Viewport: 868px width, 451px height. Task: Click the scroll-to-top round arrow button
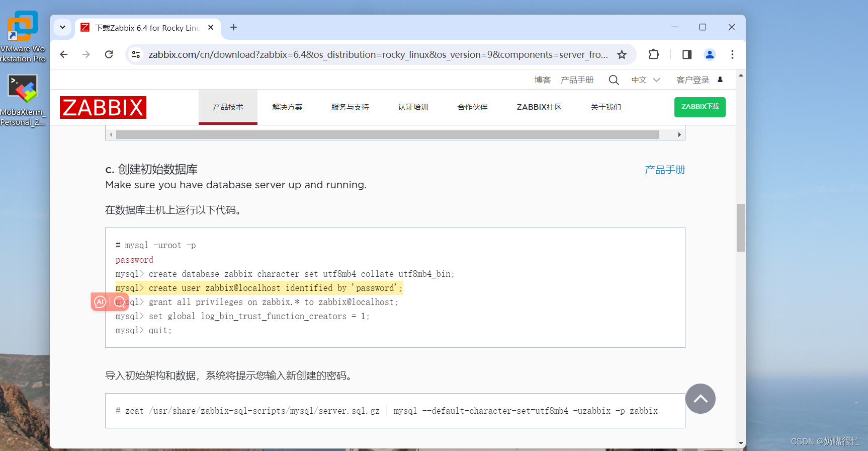click(700, 399)
